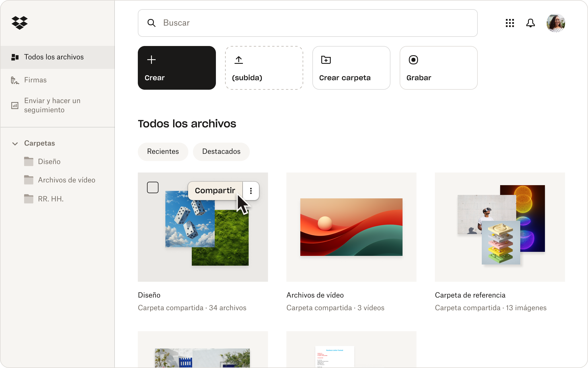Click the three-dot menu on Diseño
588x368 pixels.
pos(251,191)
